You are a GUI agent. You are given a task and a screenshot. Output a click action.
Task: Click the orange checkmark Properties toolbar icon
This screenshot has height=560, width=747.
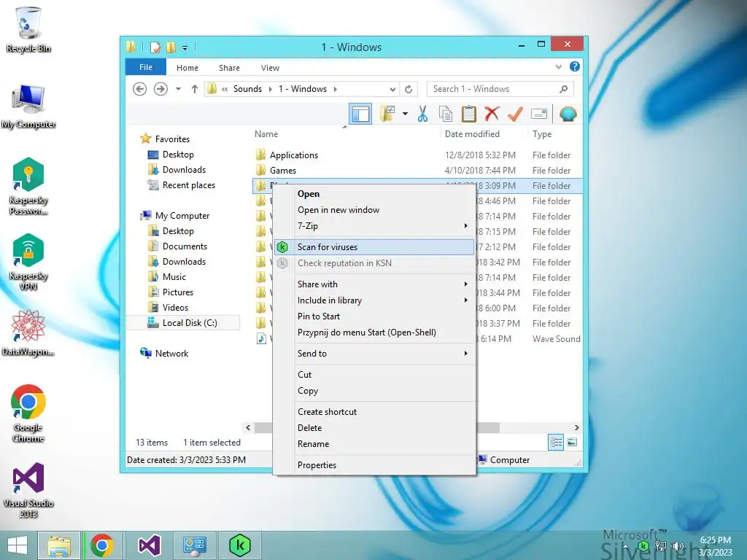[x=515, y=114]
